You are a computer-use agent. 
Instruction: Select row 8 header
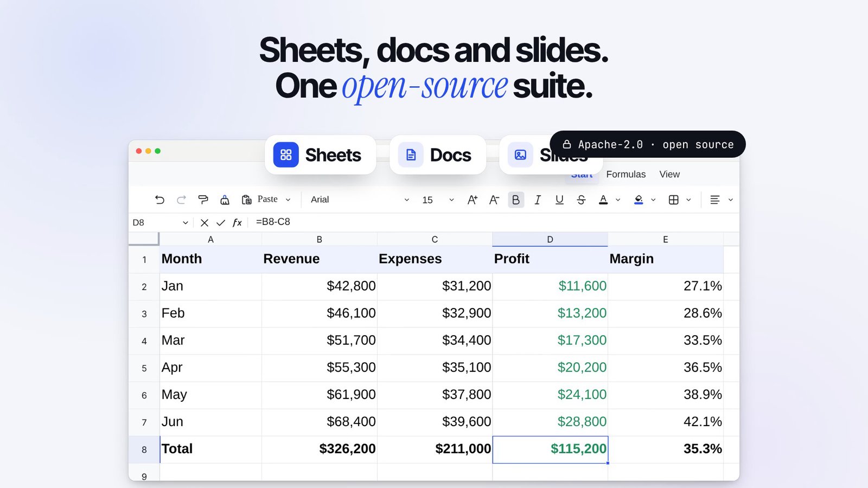pyautogui.click(x=144, y=450)
